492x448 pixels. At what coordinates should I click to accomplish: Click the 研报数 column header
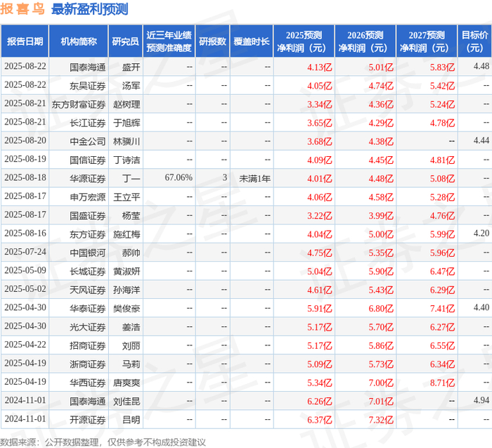(x=212, y=41)
